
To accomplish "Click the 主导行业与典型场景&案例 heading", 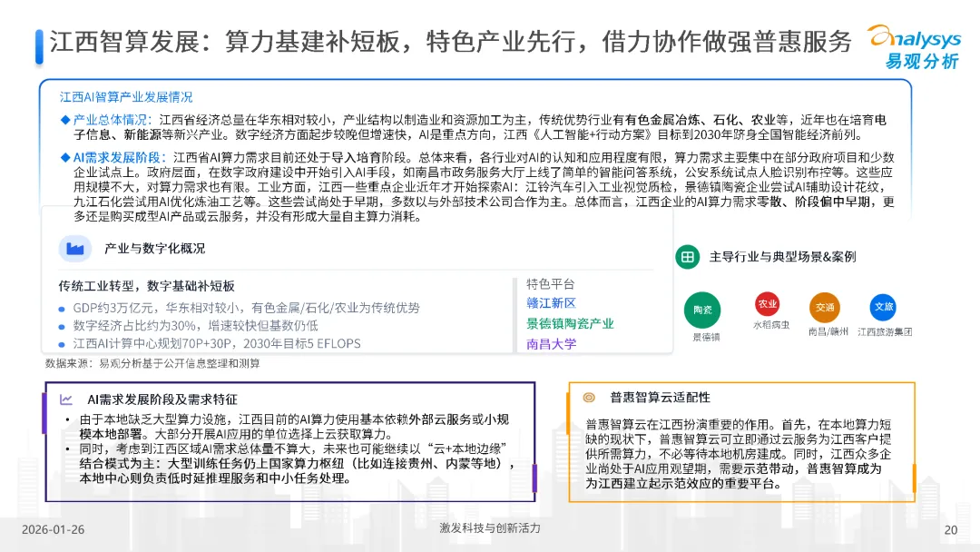I will [x=782, y=257].
